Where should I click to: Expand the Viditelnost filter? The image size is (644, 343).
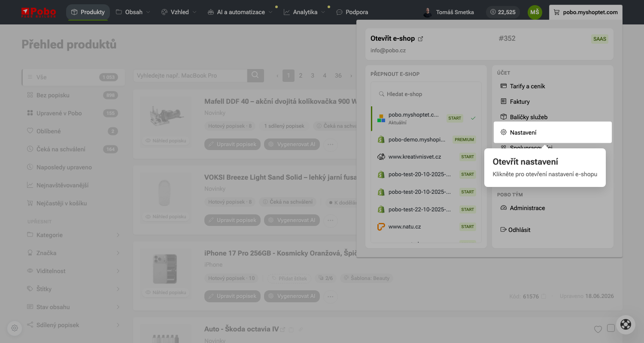coord(73,271)
